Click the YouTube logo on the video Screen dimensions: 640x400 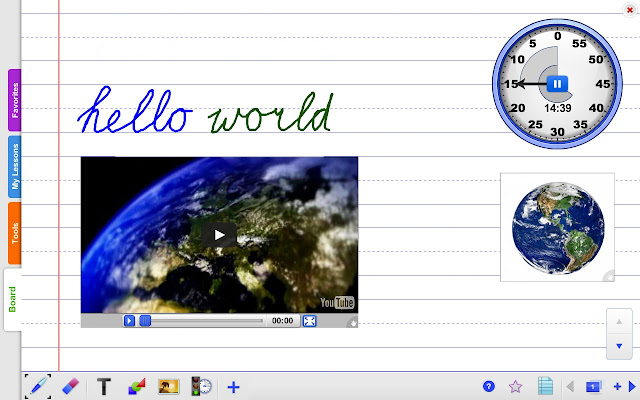pos(337,302)
